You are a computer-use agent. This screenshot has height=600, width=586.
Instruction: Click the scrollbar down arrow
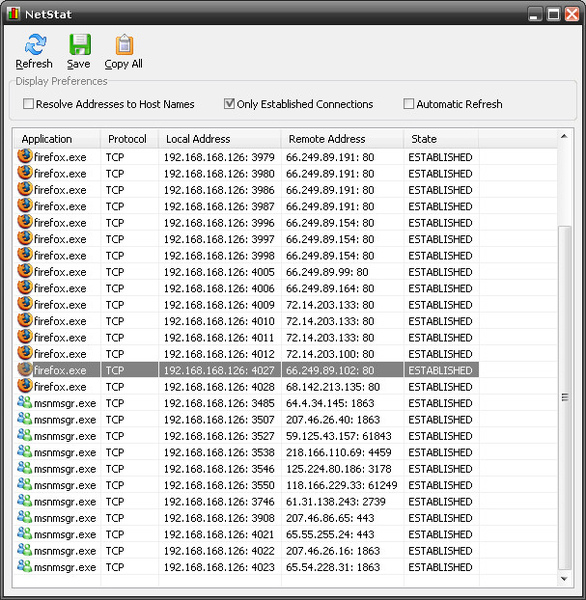tap(564, 579)
